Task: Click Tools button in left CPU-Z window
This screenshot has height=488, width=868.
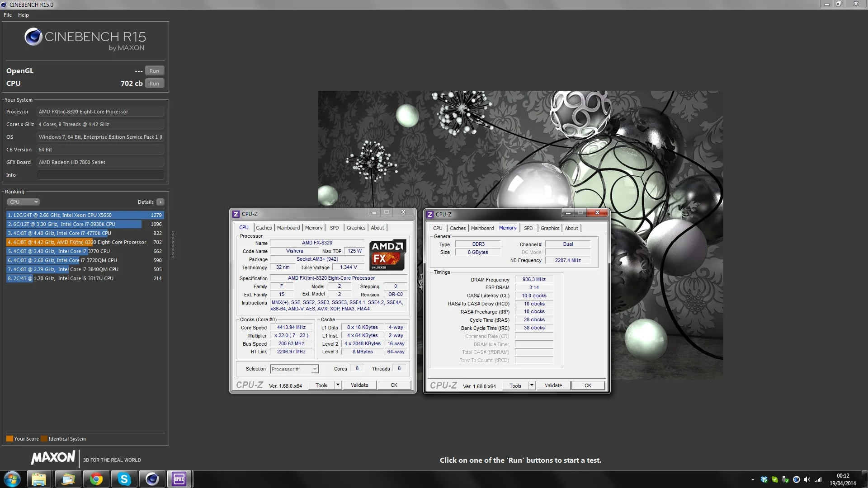Action: (x=321, y=385)
